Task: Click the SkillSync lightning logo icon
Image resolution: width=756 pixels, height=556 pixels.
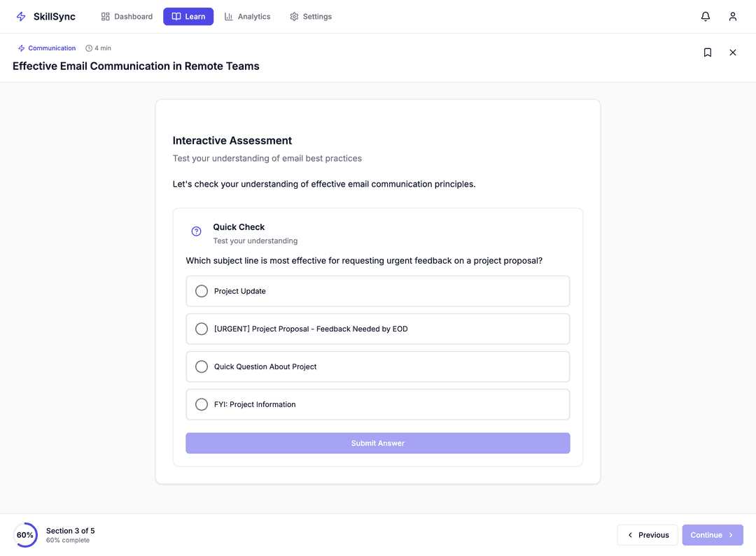Action: click(21, 17)
